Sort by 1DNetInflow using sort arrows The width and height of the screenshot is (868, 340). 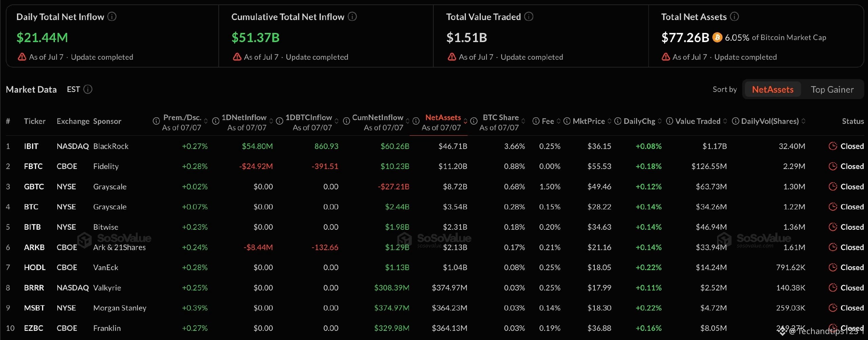pyautogui.click(x=271, y=121)
